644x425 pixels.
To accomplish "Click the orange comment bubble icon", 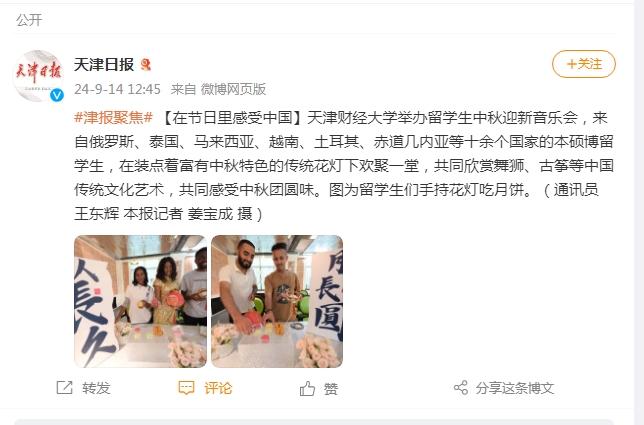I will click(186, 388).
